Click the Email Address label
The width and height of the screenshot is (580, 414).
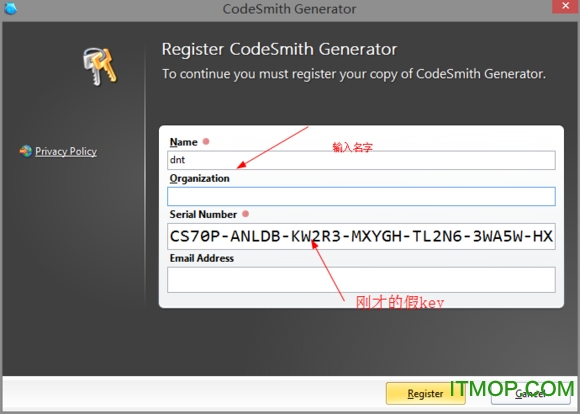[x=202, y=258]
